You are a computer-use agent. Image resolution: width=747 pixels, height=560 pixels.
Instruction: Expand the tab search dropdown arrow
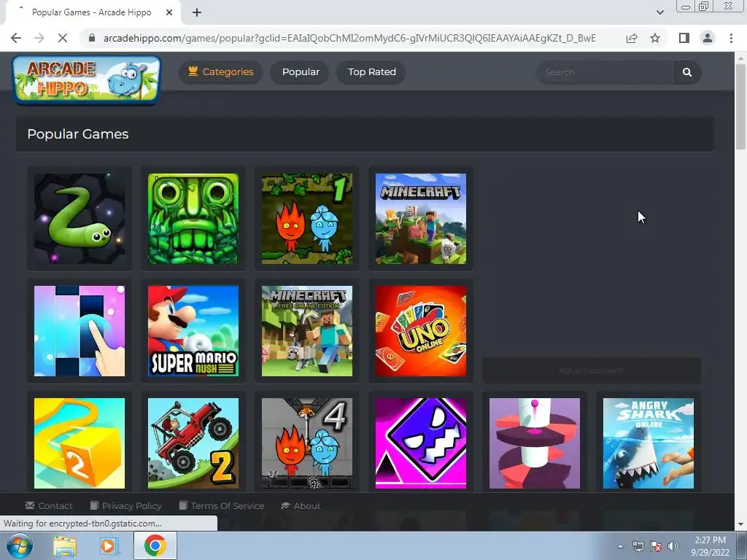tap(659, 12)
